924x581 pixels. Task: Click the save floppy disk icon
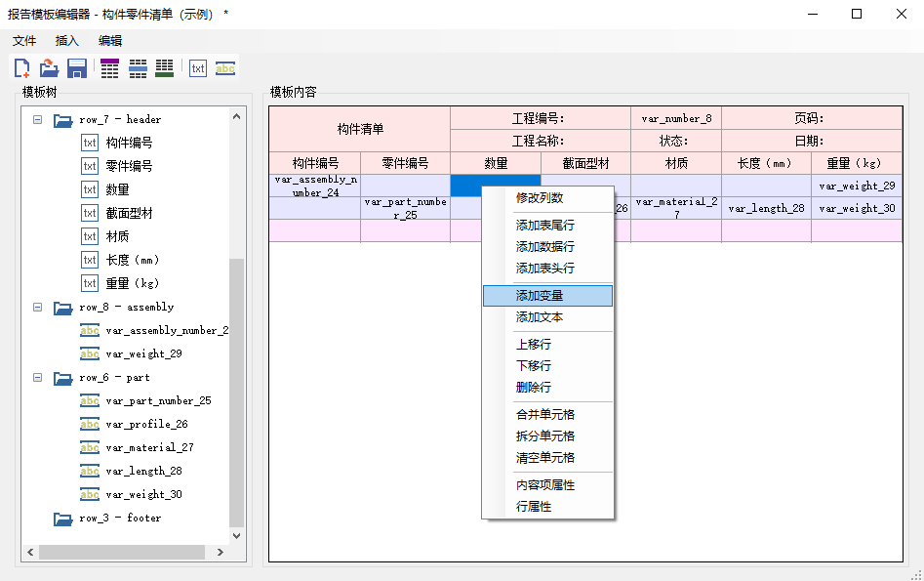77,68
